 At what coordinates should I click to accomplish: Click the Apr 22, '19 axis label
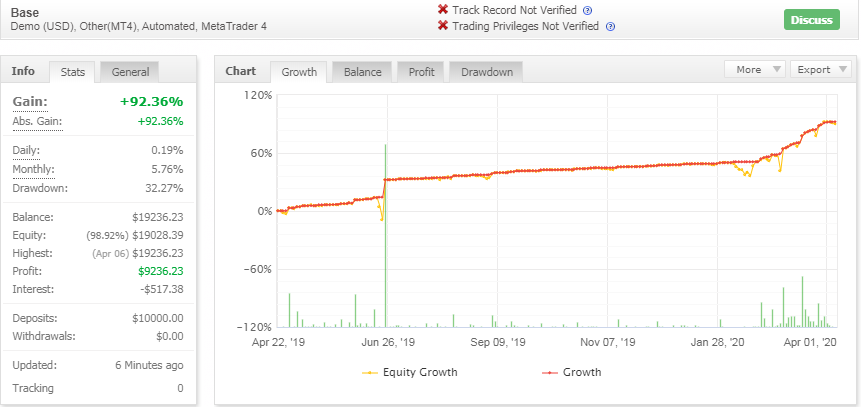click(x=278, y=342)
